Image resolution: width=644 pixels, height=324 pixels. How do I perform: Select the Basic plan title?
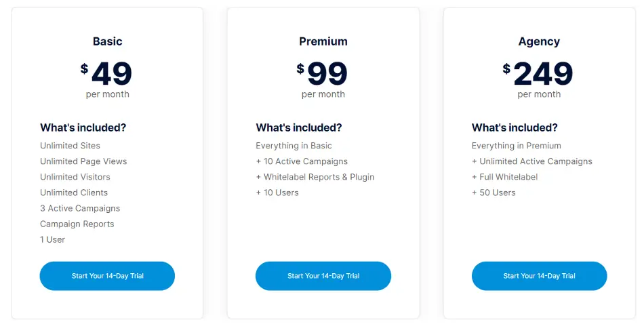click(108, 41)
